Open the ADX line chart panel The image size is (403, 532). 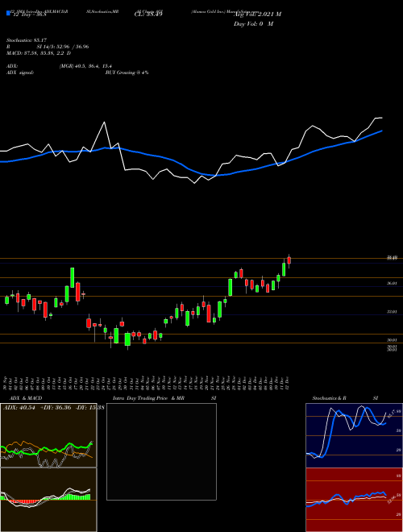point(48,435)
